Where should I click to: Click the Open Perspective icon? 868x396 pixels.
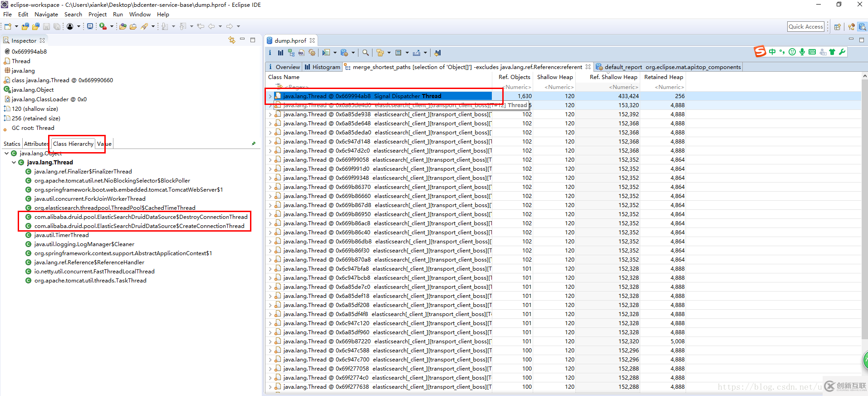tap(838, 27)
